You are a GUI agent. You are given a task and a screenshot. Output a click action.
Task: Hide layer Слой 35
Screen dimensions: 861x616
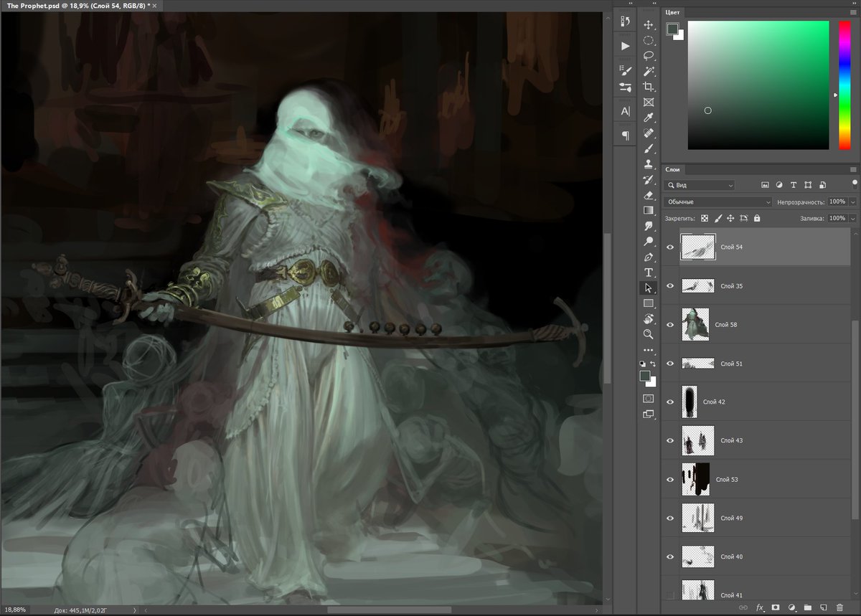pos(670,286)
